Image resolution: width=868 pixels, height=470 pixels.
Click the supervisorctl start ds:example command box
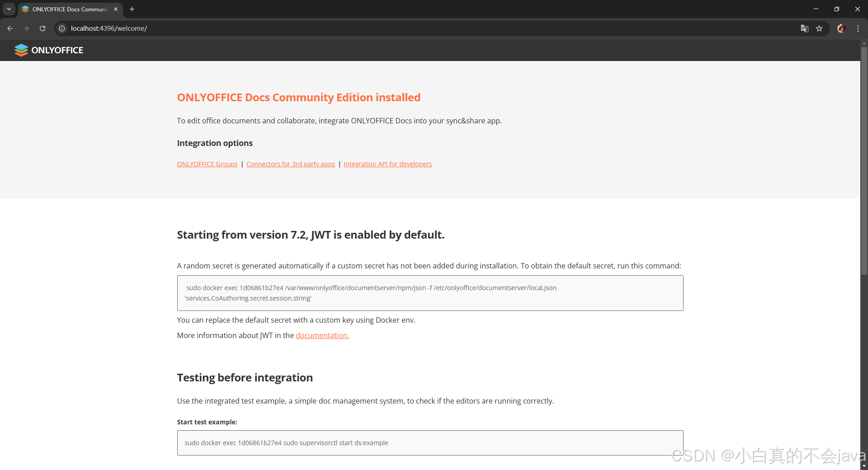tap(430, 443)
